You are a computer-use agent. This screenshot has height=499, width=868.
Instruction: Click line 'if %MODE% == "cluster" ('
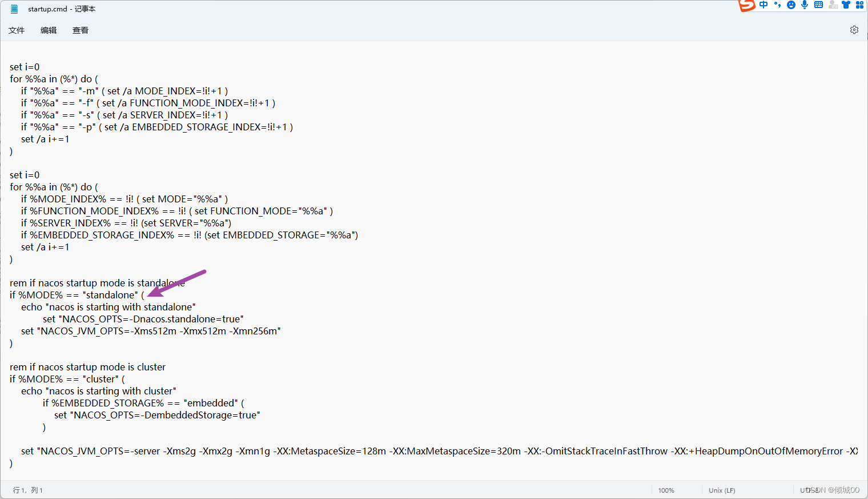point(67,379)
